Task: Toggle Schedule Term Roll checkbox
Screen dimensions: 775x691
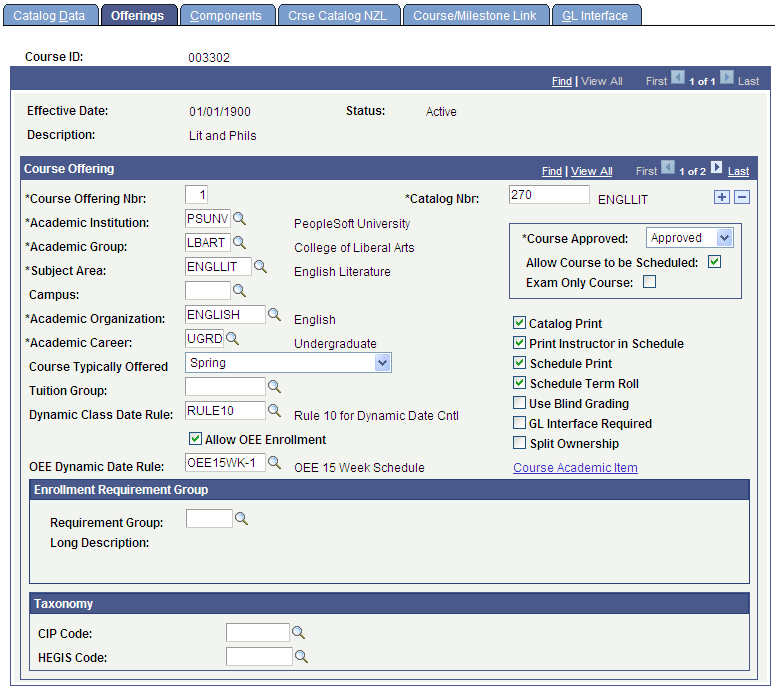Action: [x=519, y=383]
